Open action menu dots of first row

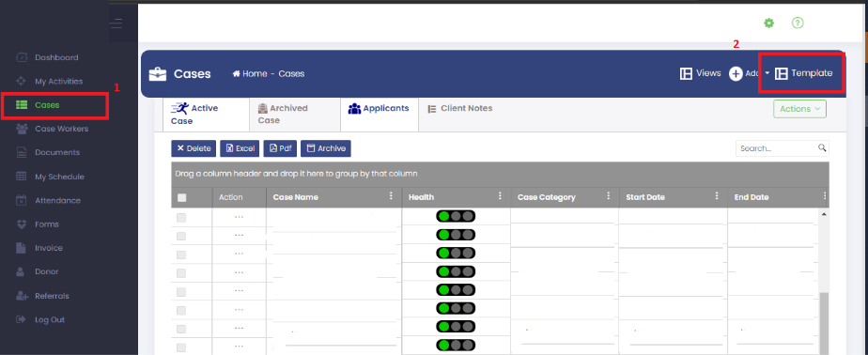pos(239,217)
